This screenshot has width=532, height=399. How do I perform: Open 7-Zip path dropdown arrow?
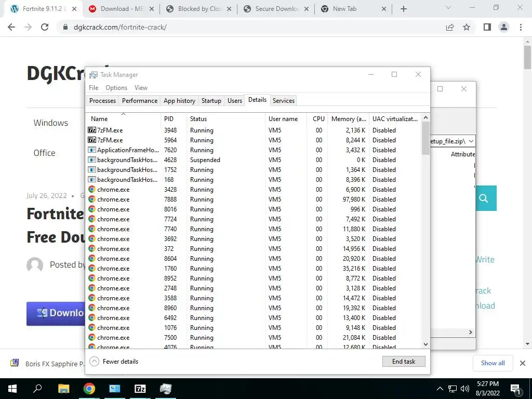click(471, 141)
